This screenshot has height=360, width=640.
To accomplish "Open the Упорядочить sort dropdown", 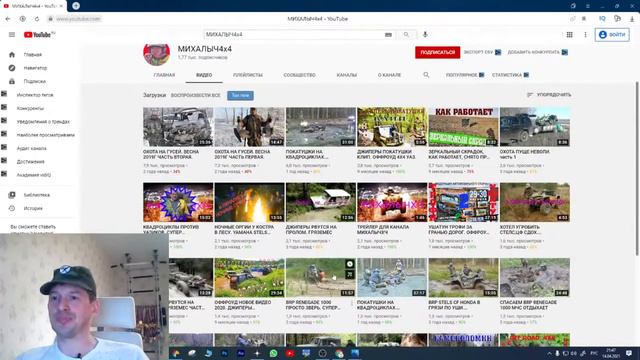I will click(549, 95).
